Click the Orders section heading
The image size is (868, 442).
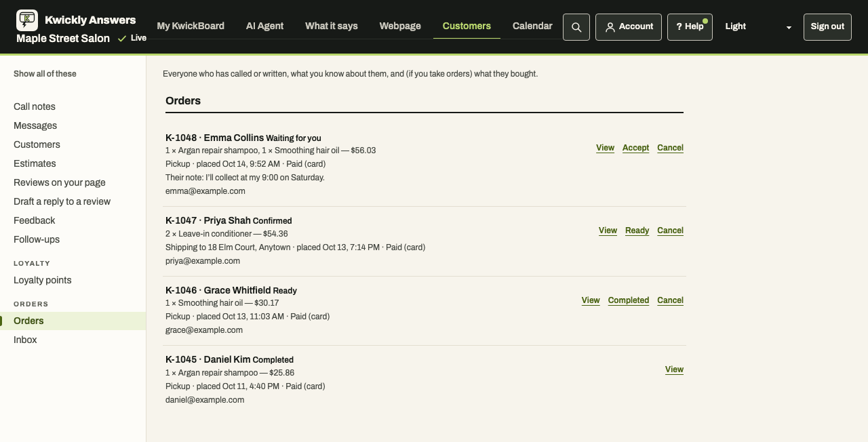click(183, 101)
